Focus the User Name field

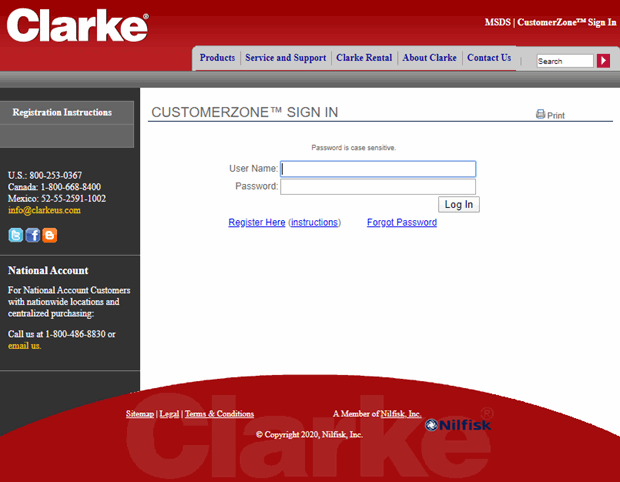tap(378, 169)
